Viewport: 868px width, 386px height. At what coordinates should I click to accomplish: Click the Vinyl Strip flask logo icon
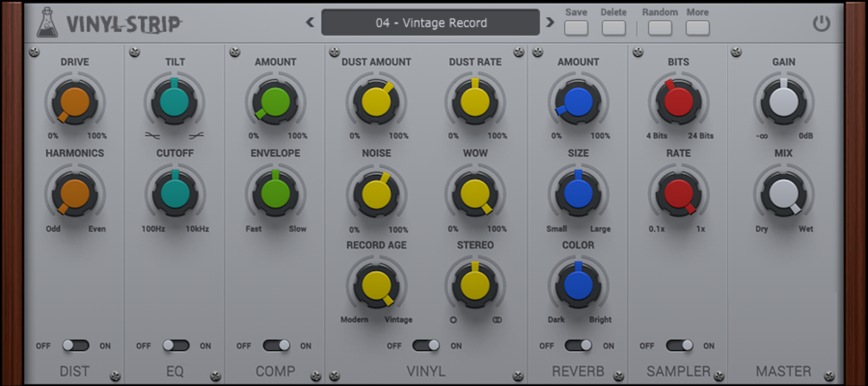47,23
